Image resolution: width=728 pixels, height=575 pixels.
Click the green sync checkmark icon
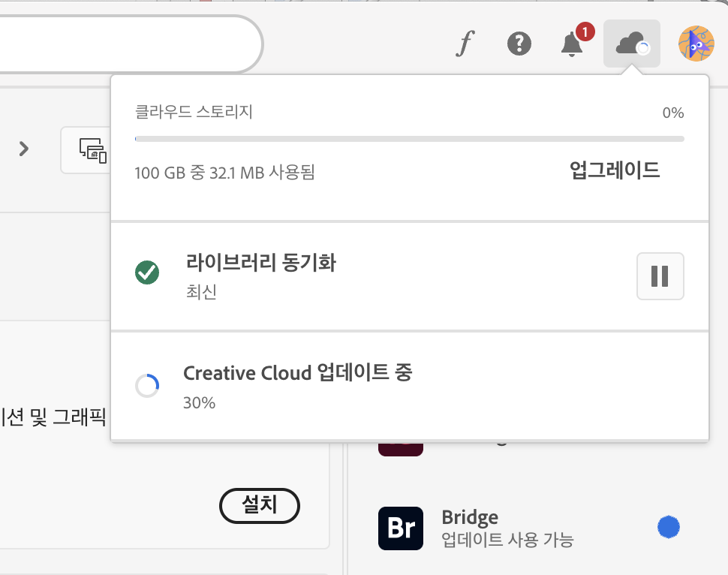pos(147,272)
